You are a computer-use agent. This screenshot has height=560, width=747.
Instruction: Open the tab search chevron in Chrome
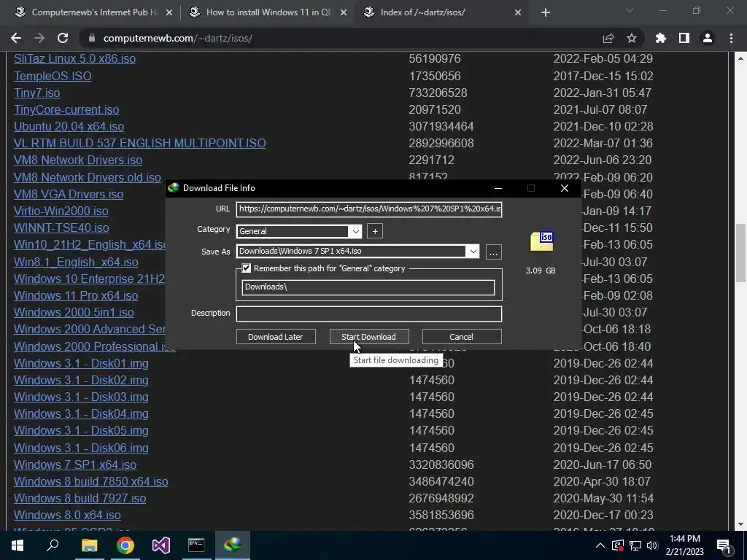[x=630, y=10]
